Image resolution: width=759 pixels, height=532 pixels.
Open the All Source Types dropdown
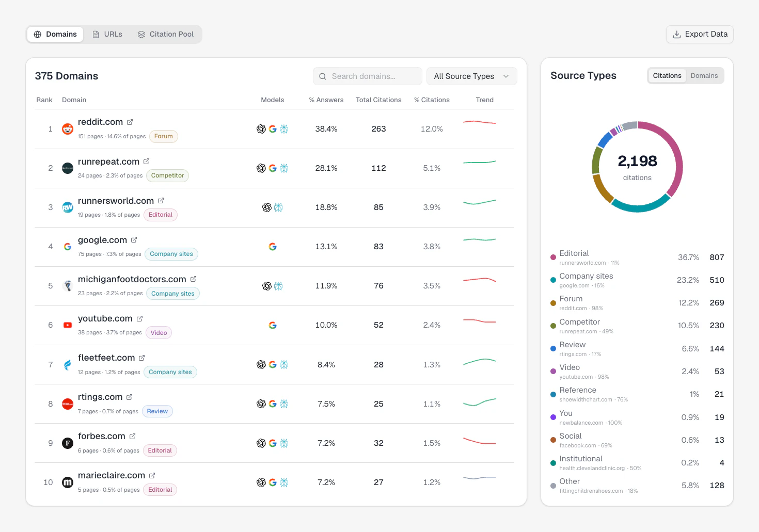(472, 76)
